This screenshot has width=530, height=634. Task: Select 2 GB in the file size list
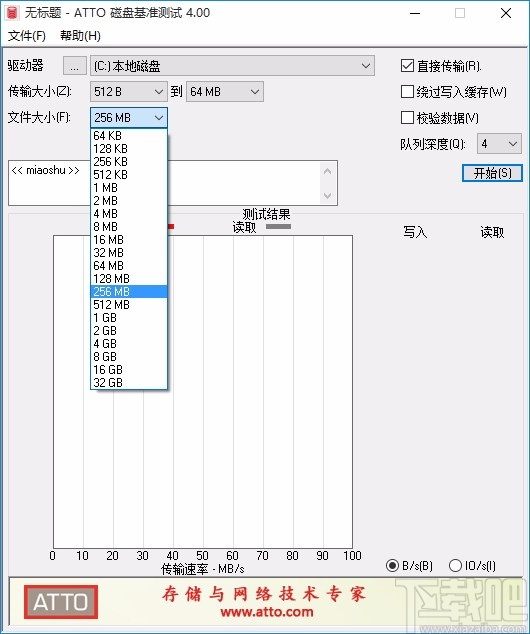click(129, 330)
